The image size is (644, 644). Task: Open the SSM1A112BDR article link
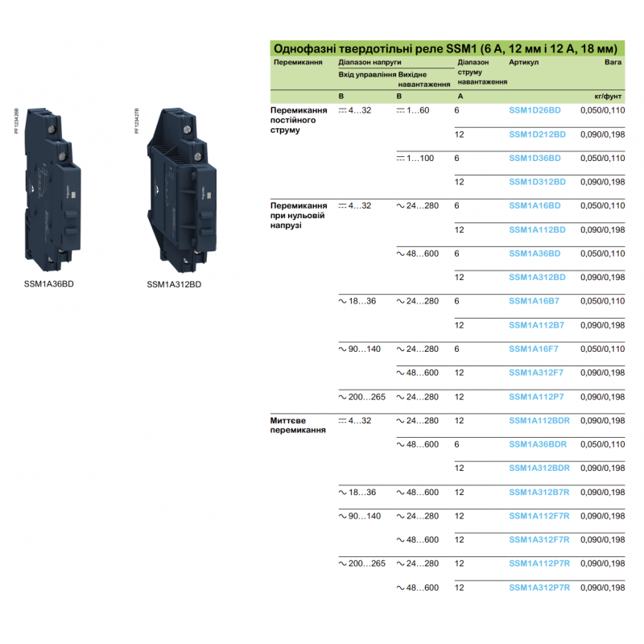539,419
